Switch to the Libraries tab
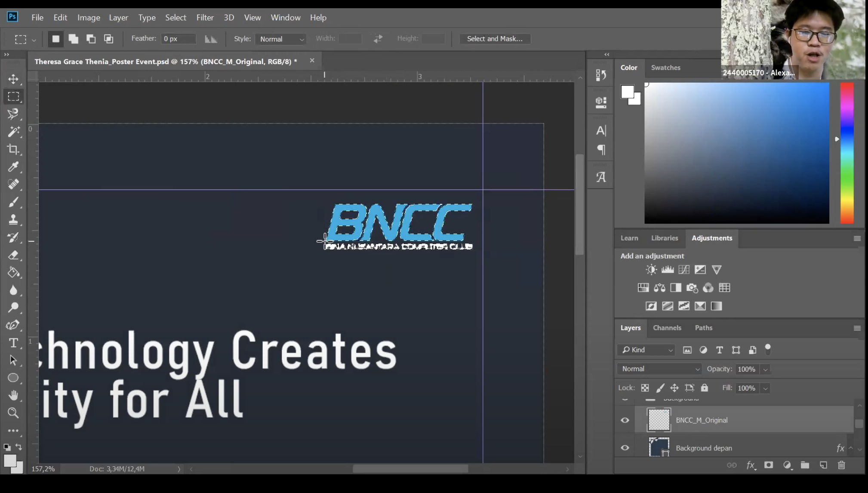Viewport: 868px width, 493px height. [664, 238]
